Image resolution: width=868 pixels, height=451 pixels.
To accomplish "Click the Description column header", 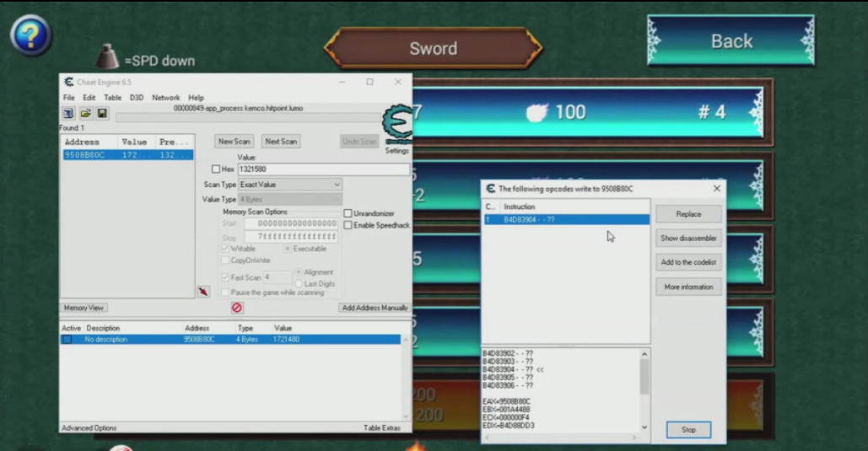I will (x=103, y=328).
